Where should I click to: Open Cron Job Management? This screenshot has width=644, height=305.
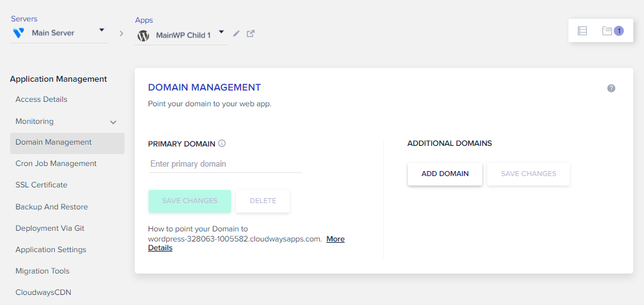tap(56, 164)
